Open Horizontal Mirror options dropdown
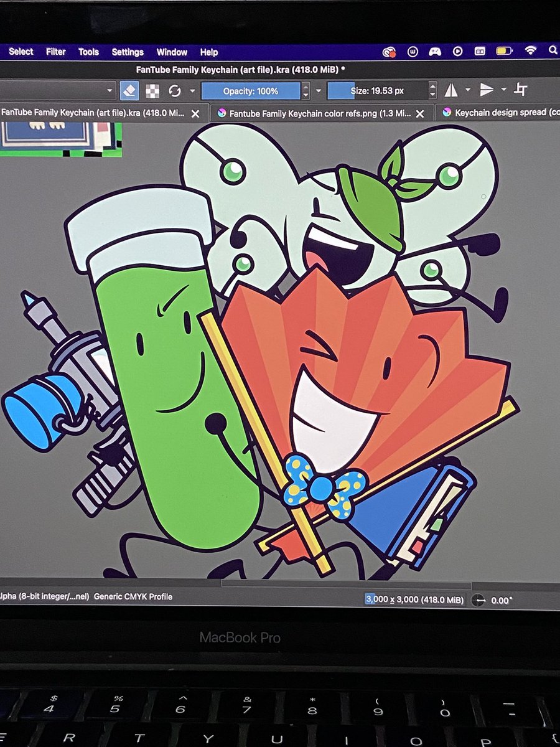560x747 pixels. point(468,91)
